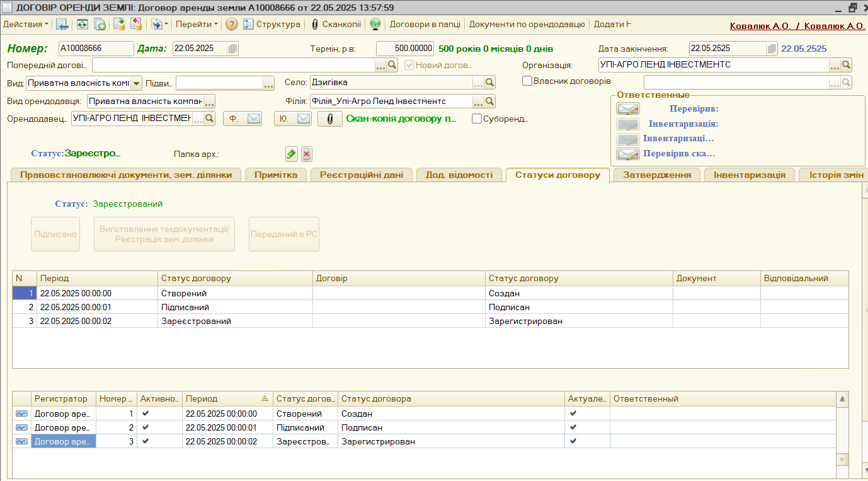
Task: Open the Інвентаризація tab
Action: coord(749,175)
